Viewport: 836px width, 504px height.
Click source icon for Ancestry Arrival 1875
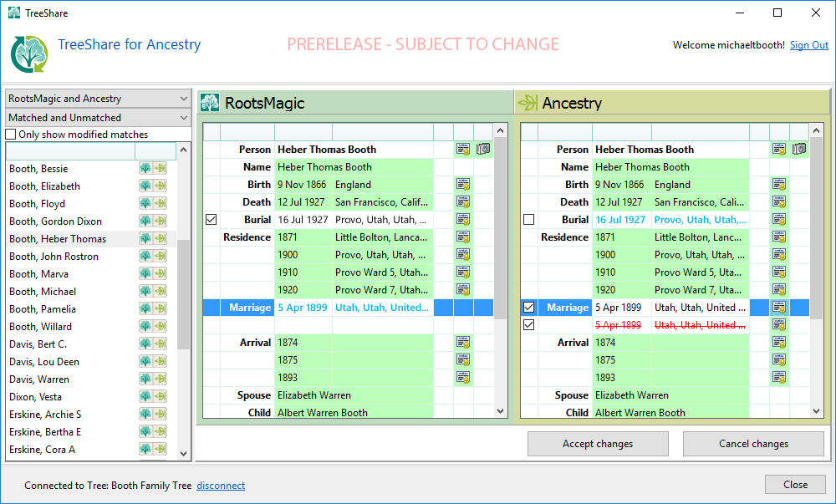pyautogui.click(x=779, y=360)
